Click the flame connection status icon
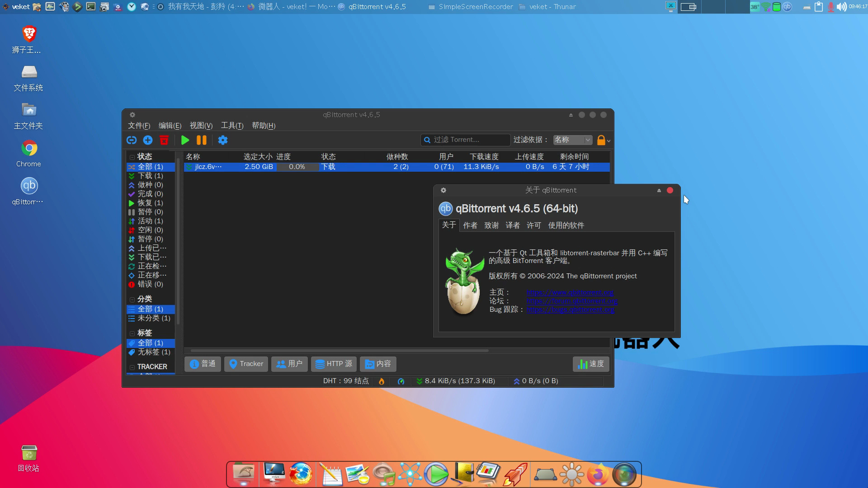868x488 pixels. 382,381
